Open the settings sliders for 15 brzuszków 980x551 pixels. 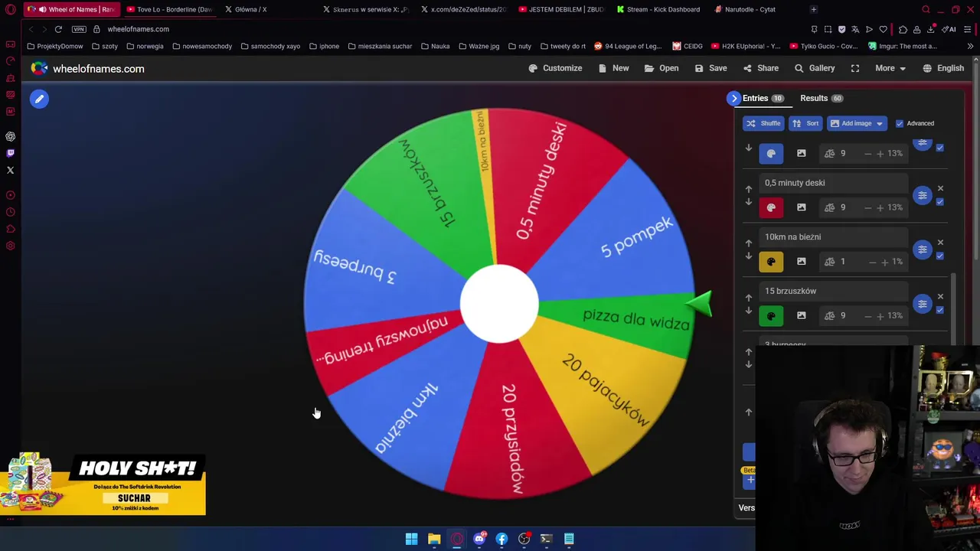pos(923,304)
